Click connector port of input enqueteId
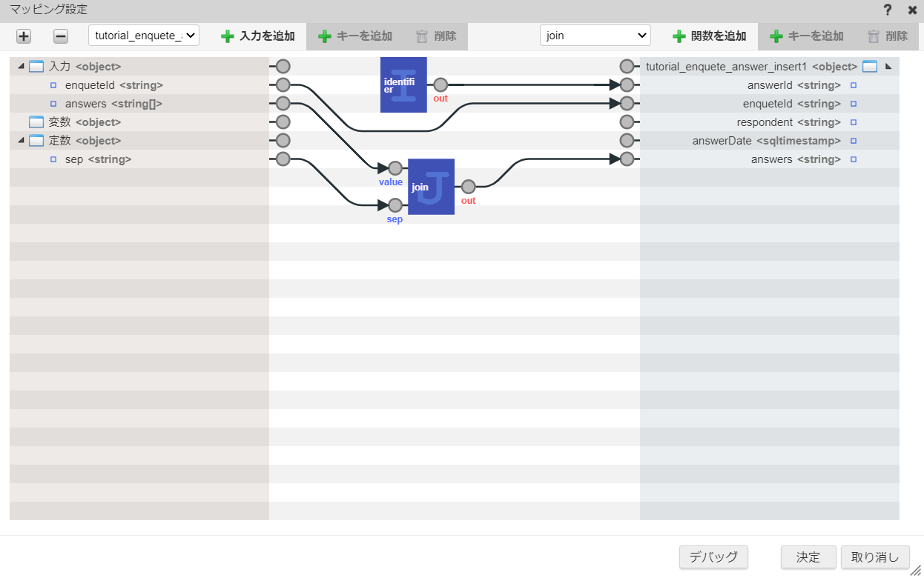924x578 pixels. pyautogui.click(x=283, y=84)
